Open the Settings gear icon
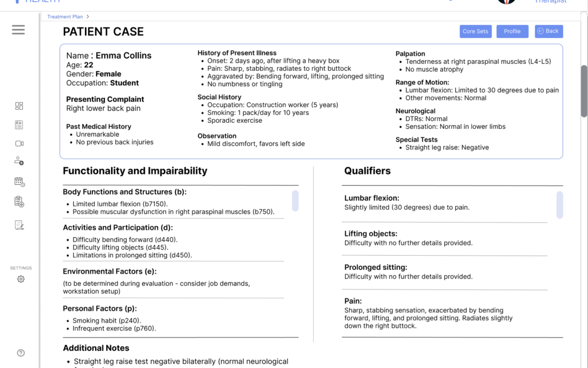 point(21,279)
